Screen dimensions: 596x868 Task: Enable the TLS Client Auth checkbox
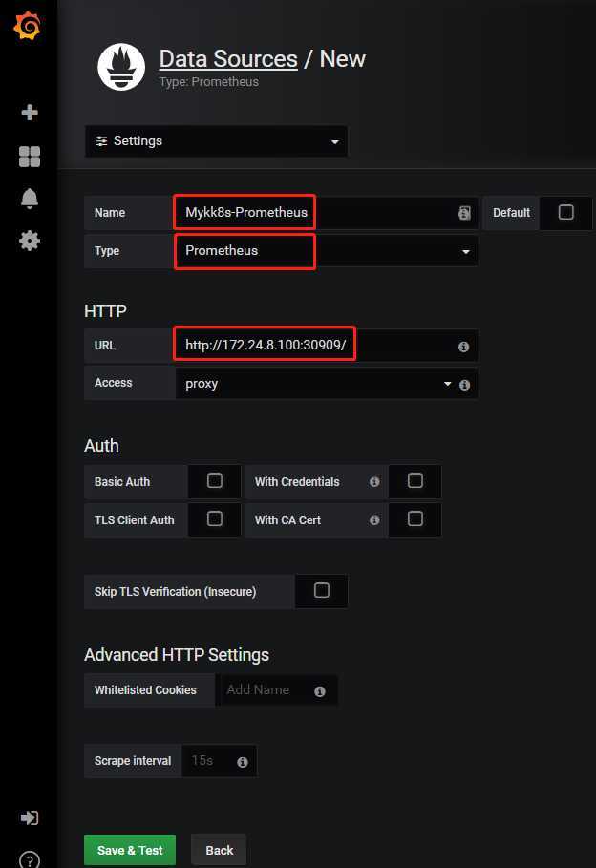pos(214,519)
